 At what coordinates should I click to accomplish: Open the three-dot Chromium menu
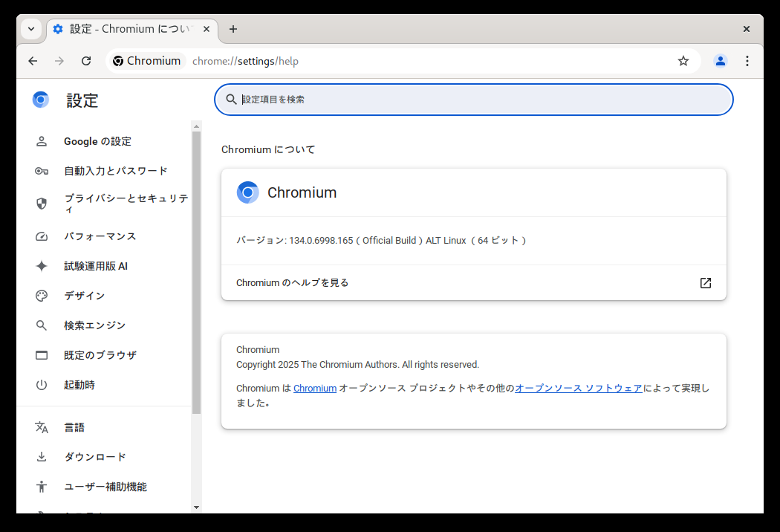(x=747, y=61)
